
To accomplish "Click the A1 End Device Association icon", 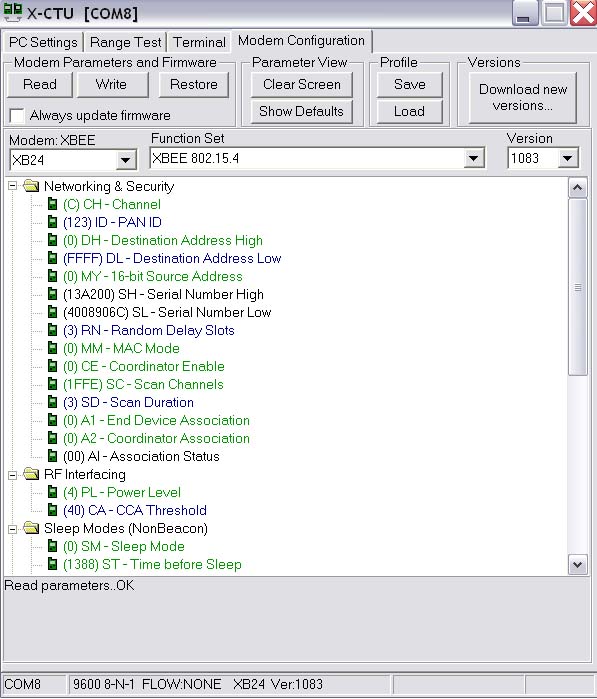I will 53,420.
